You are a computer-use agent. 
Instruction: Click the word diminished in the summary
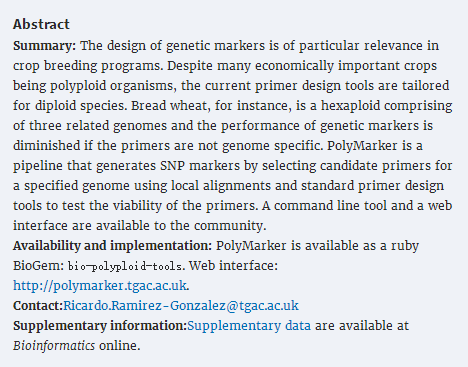(x=47, y=146)
